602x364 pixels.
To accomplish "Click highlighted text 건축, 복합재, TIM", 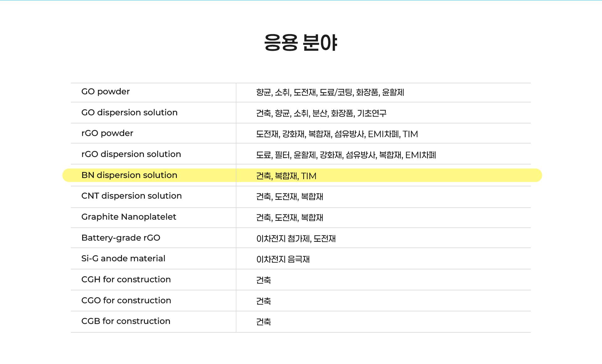I will [x=286, y=176].
